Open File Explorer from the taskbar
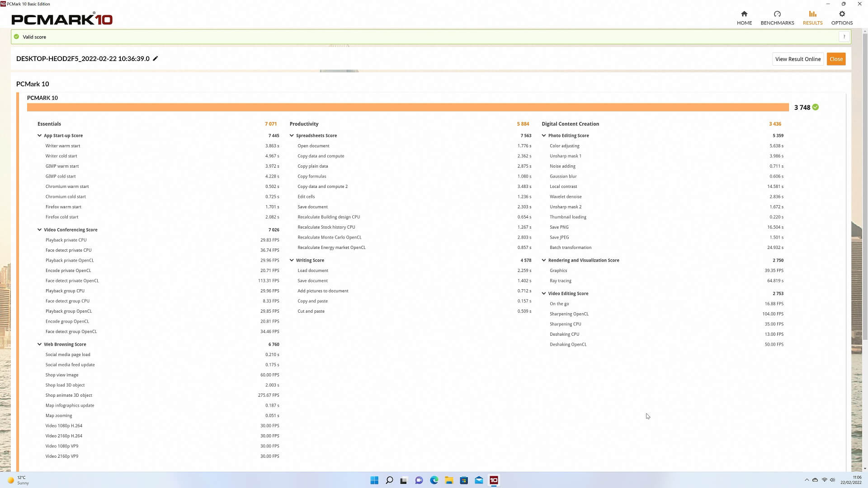The width and height of the screenshot is (868, 488). (x=449, y=480)
